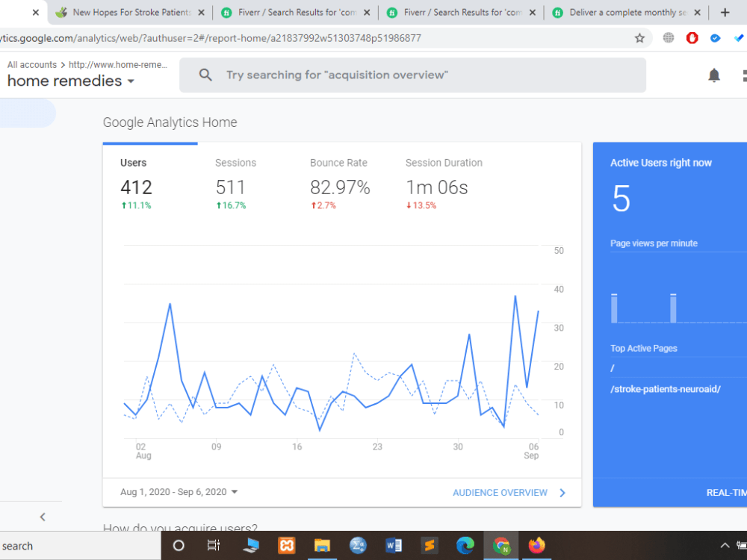Click the home-remedies URL breadcrumb
Screen dimensions: 747x560
(118, 65)
